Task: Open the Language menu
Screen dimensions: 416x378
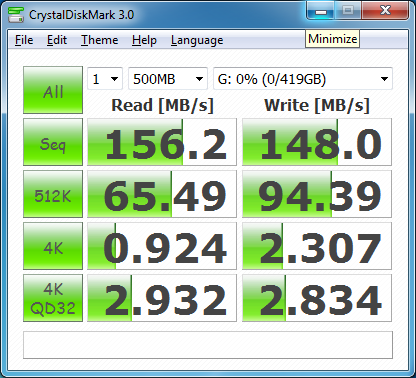Action: pyautogui.click(x=197, y=40)
